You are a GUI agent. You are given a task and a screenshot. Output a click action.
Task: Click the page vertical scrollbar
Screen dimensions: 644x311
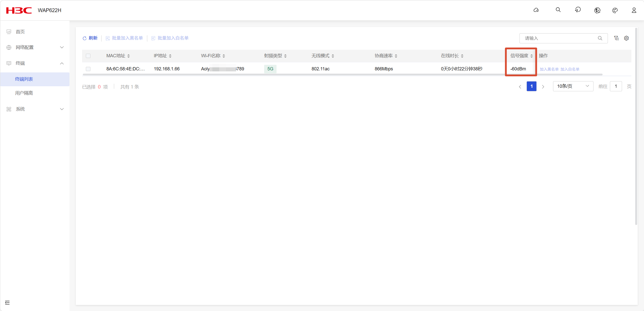[x=636, y=126]
